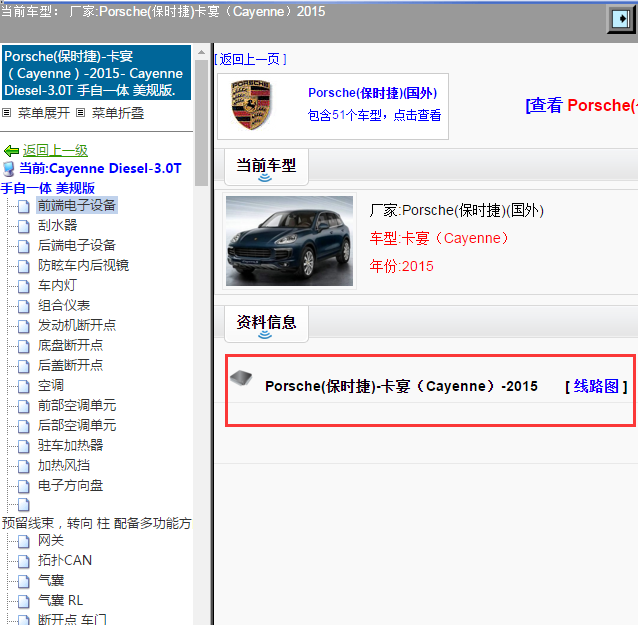Click the 当前:Cayenne Diesel-3.0T current node
Viewport: 638px width, 625px height.
pos(91,178)
